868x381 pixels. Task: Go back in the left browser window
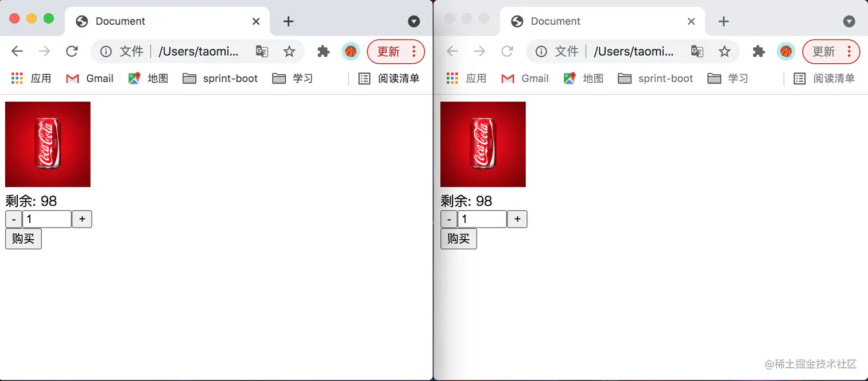pos(17,52)
